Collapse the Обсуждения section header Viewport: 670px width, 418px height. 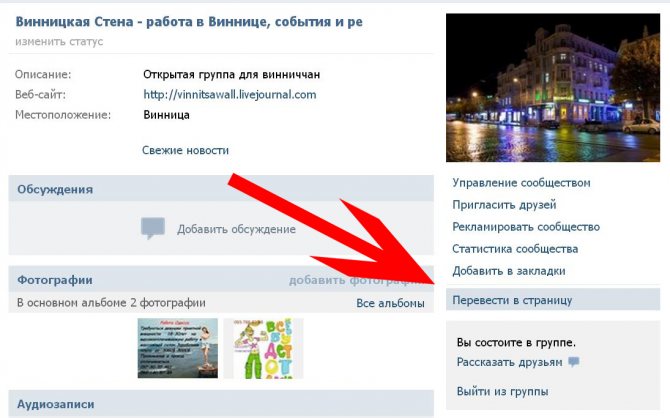(x=221, y=189)
